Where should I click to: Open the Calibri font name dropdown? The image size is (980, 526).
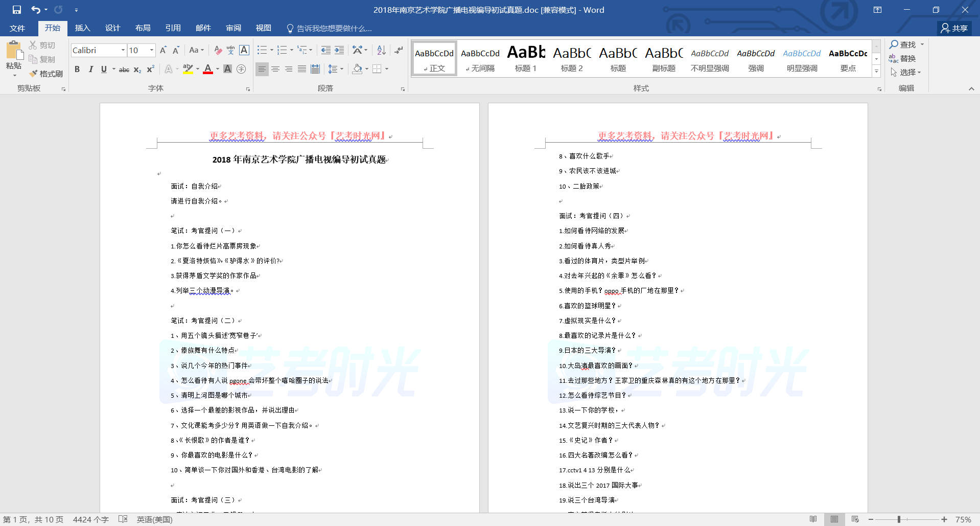point(123,50)
